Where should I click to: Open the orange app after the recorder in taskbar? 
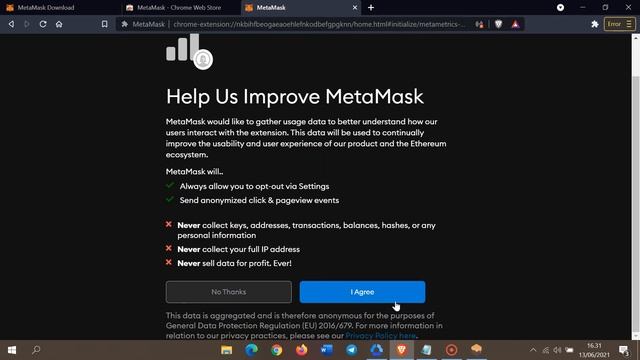point(476,349)
